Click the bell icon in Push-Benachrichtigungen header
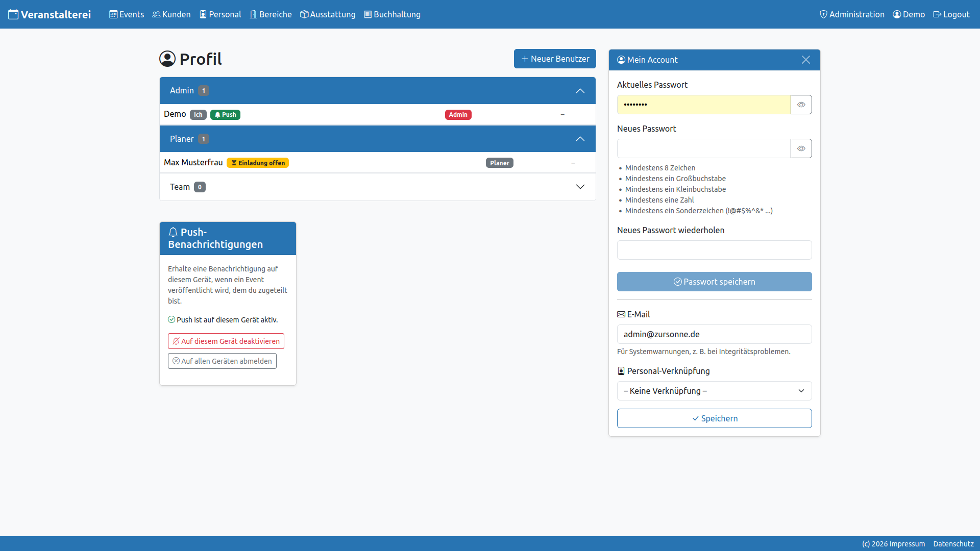 point(173,232)
